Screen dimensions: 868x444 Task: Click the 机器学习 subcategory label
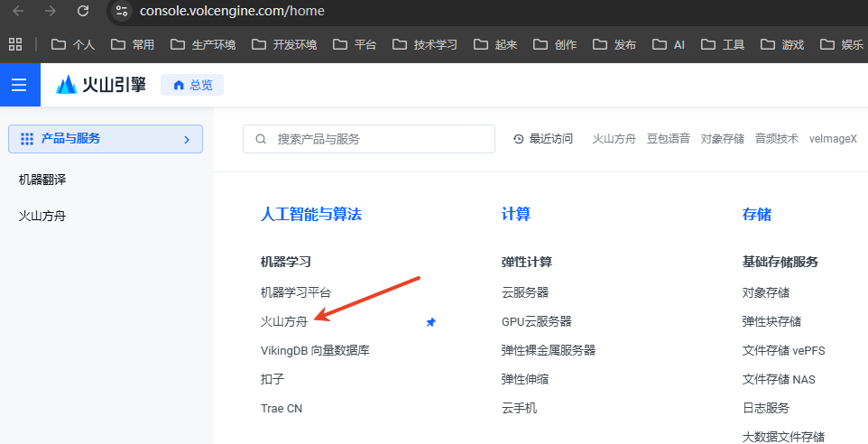point(286,262)
